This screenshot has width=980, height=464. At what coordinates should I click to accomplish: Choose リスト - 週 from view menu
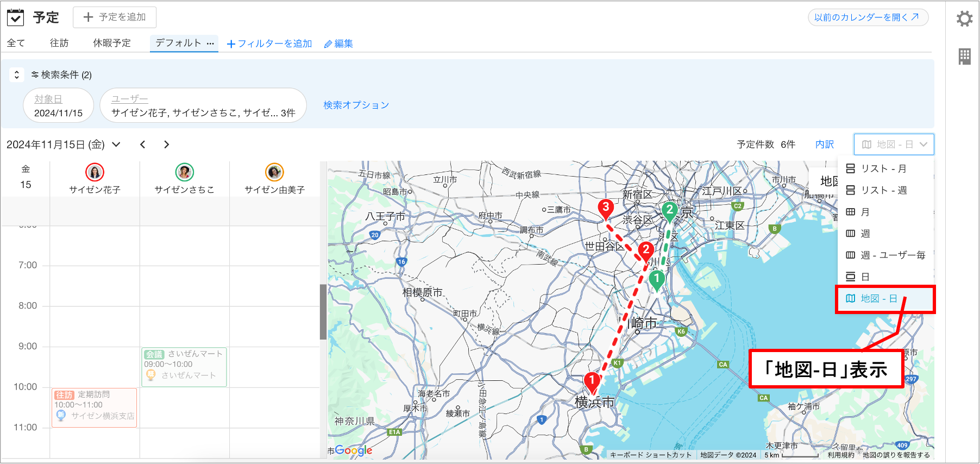click(877, 190)
